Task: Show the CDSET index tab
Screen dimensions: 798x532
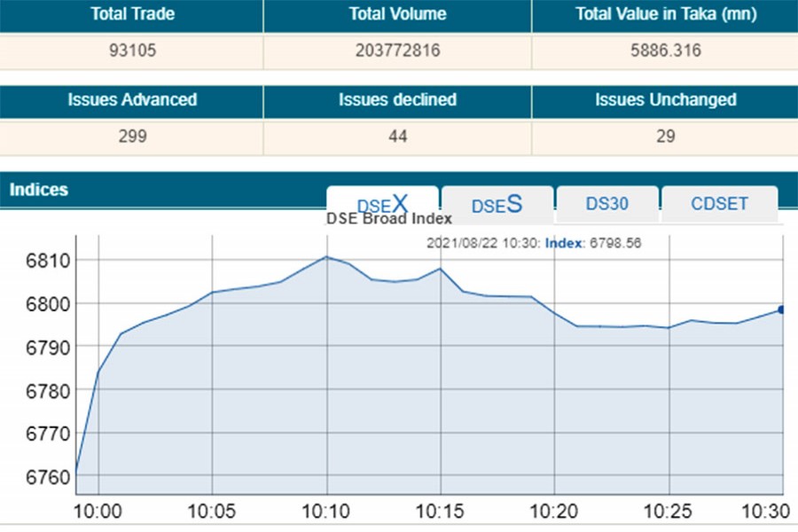Action: point(719,203)
